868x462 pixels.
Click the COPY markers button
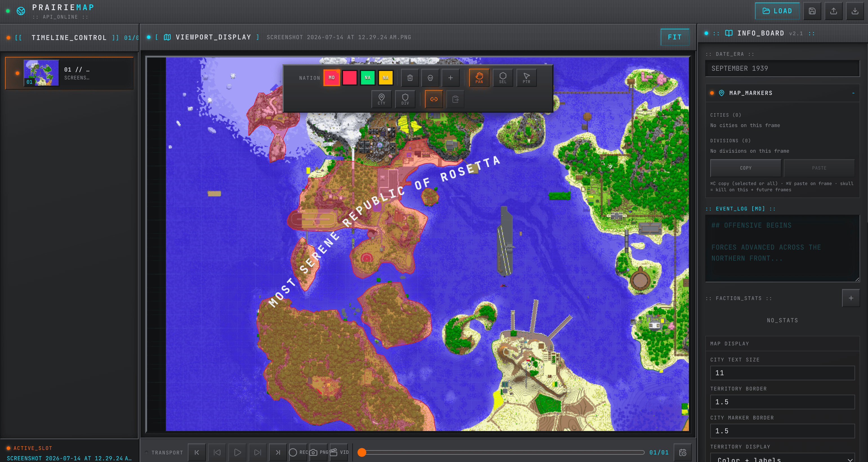click(746, 168)
